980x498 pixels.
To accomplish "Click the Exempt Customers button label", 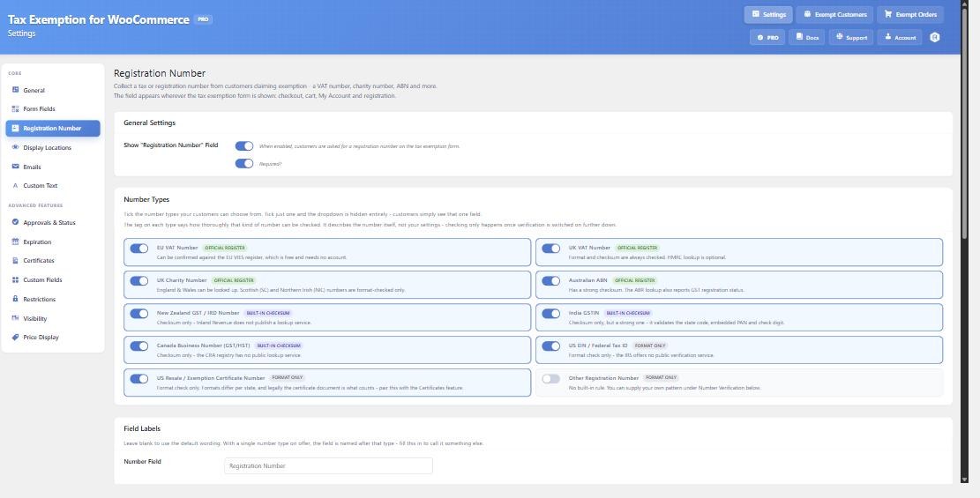I will click(x=841, y=14).
